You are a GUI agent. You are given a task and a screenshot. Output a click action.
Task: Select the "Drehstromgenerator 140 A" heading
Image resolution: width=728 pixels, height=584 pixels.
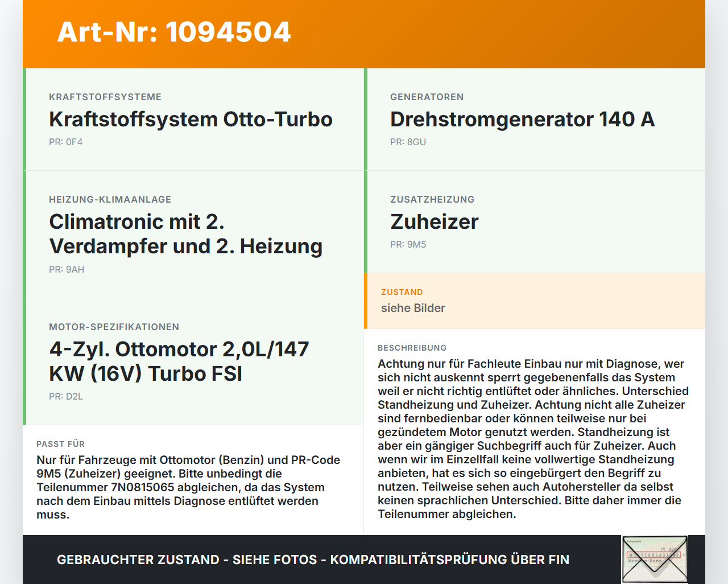(x=523, y=119)
